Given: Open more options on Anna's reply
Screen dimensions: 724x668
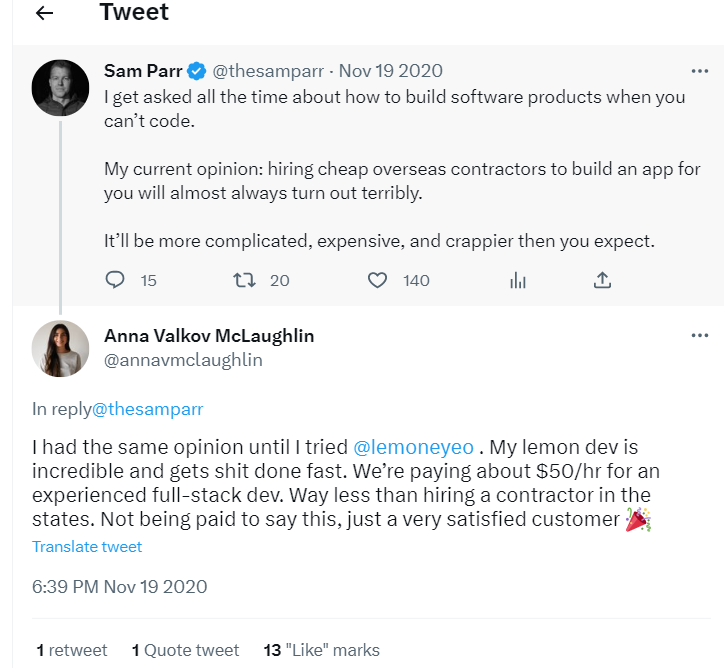Looking at the screenshot, I should point(700,335).
